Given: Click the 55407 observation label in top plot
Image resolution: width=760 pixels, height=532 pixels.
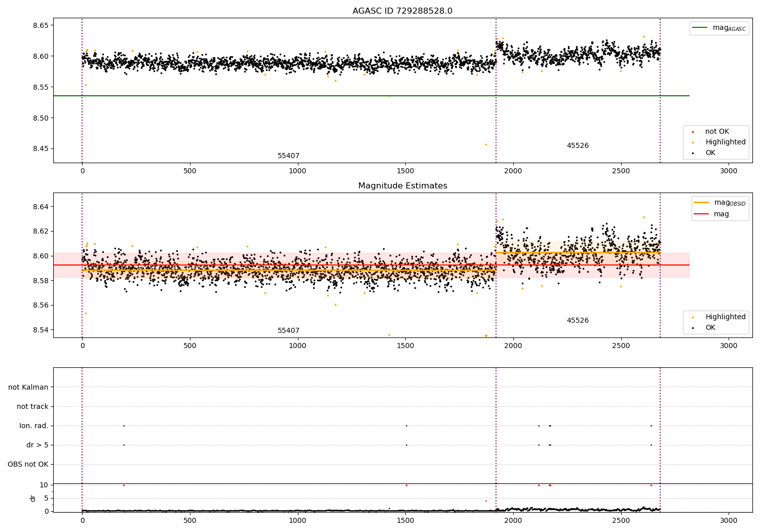Looking at the screenshot, I should [x=288, y=156].
